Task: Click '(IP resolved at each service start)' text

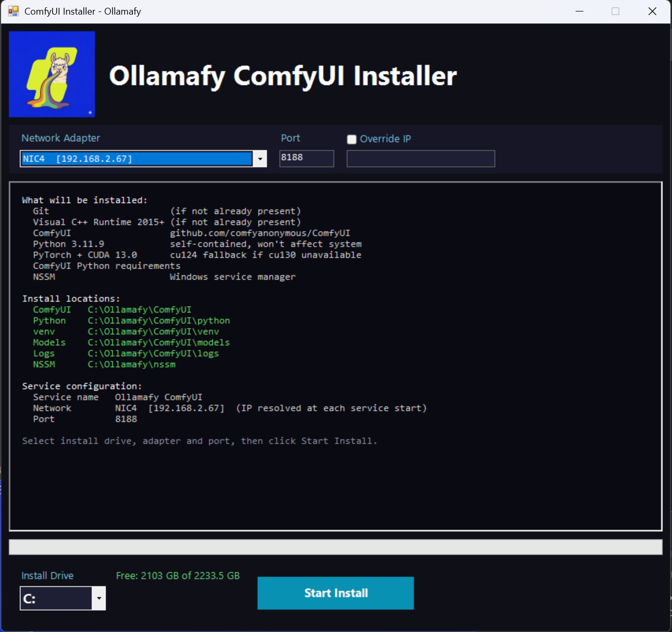Action: [x=332, y=408]
